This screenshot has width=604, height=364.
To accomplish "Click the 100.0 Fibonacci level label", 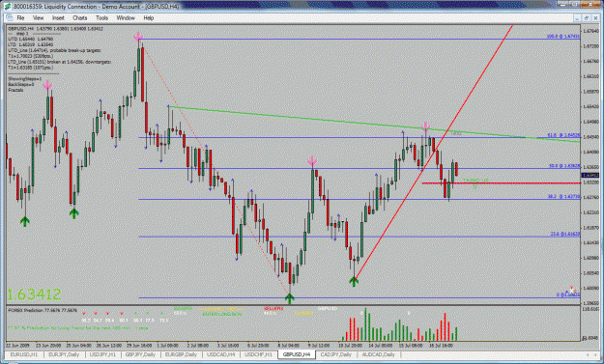I will click(562, 36).
